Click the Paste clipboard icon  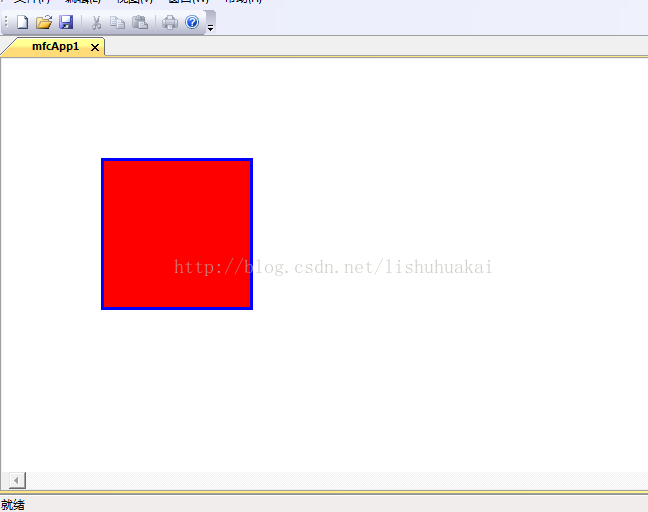tap(140, 22)
